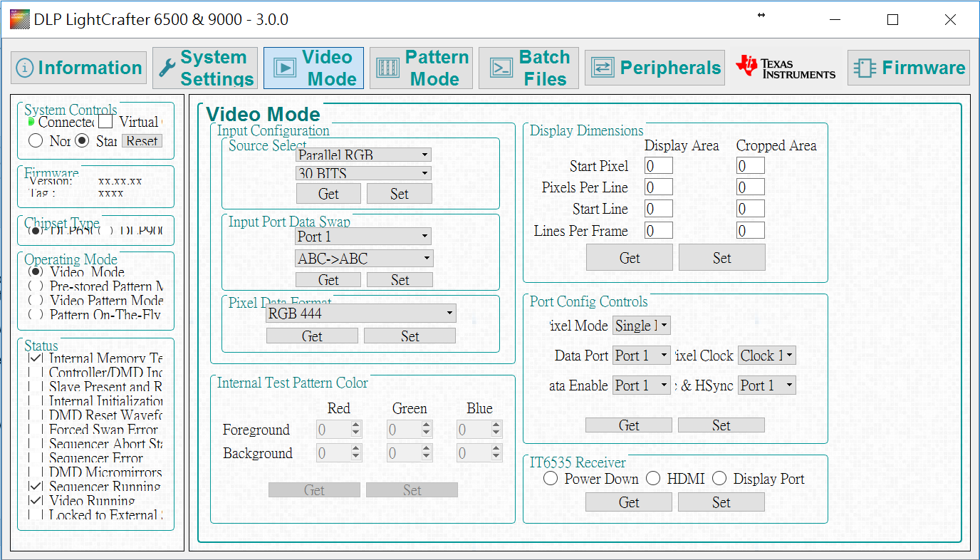Select the Video Mode operating mode radio
The height and width of the screenshot is (560, 980).
tap(35, 272)
